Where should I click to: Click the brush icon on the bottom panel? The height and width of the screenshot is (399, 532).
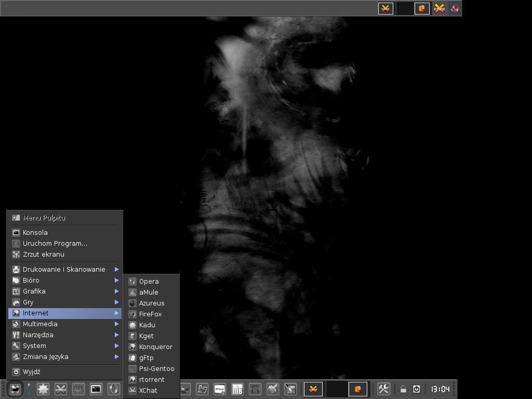272,389
